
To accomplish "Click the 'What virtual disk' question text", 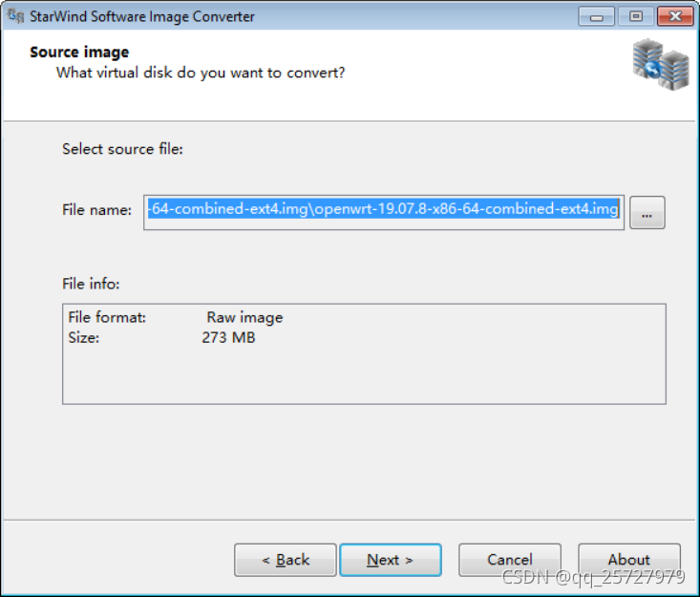I will click(x=201, y=73).
